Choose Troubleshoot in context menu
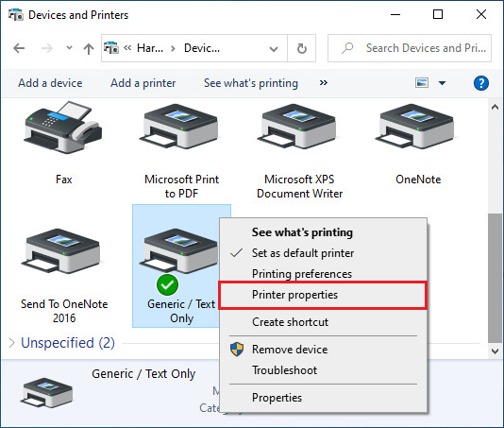504x428 pixels. pos(323,370)
